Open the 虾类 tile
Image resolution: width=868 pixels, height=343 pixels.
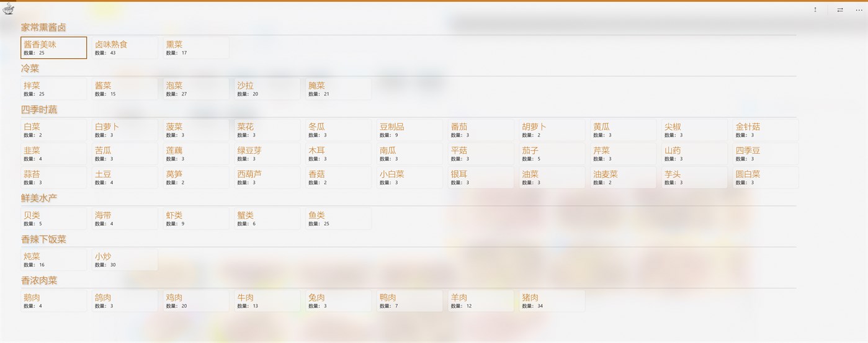(x=196, y=218)
